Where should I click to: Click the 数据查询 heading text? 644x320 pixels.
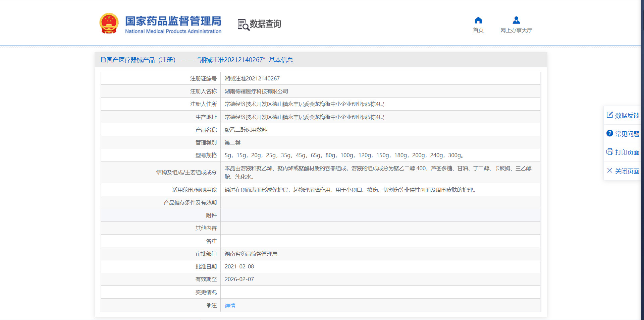pos(265,24)
